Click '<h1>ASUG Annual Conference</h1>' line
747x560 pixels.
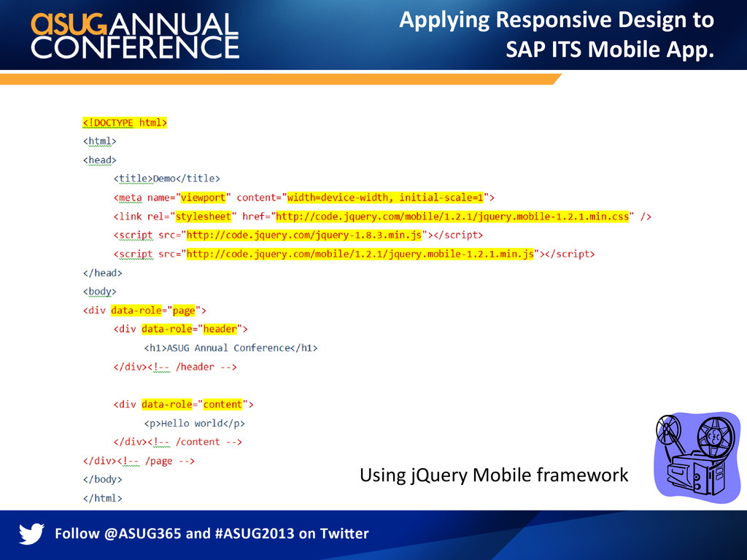(x=231, y=348)
